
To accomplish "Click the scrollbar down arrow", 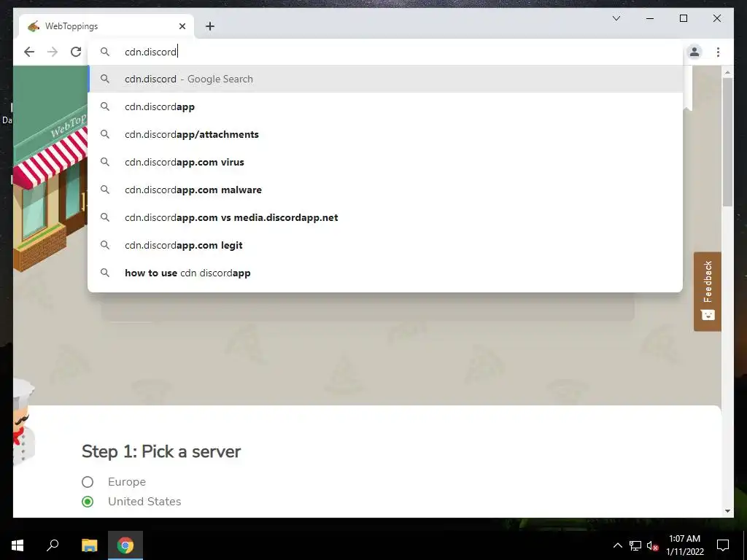I will (727, 511).
